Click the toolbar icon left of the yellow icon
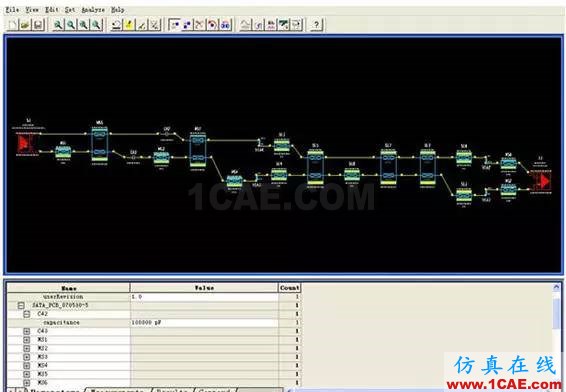The width and height of the screenshot is (566, 392). coord(116,25)
